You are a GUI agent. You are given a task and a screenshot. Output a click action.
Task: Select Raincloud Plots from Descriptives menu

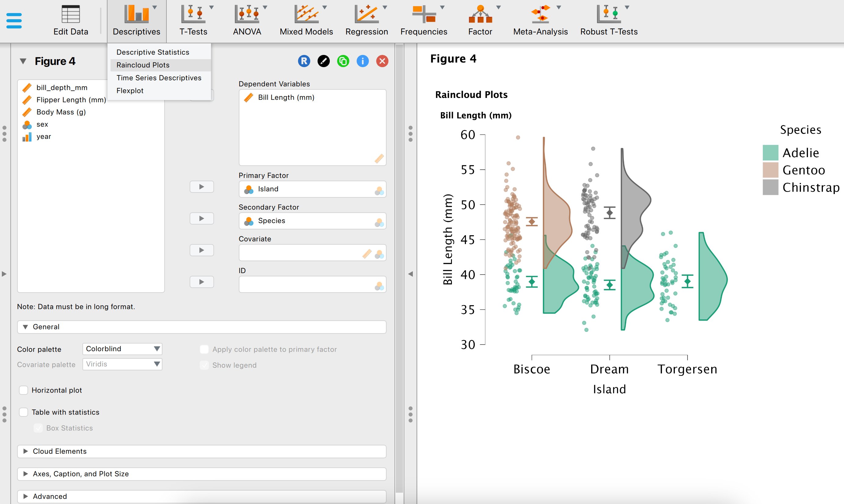pyautogui.click(x=143, y=65)
